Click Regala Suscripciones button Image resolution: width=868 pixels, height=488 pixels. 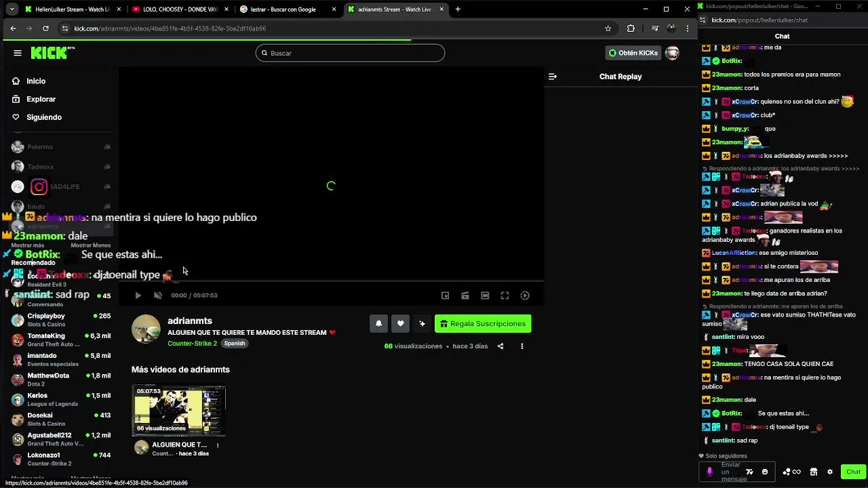pos(483,324)
